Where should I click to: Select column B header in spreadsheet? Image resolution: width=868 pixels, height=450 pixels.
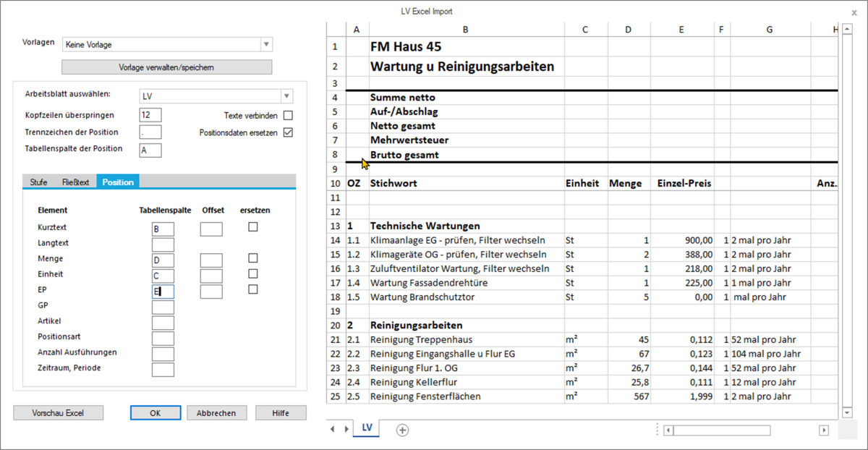click(x=465, y=29)
